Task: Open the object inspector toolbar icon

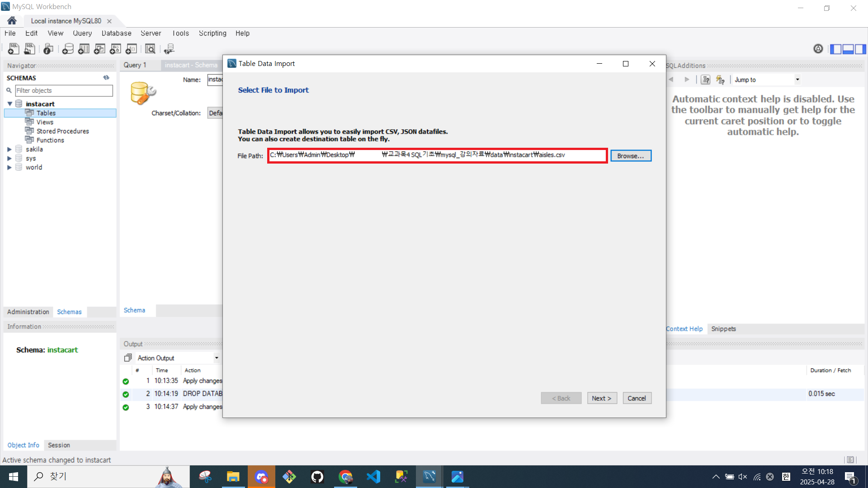Action: (48, 49)
